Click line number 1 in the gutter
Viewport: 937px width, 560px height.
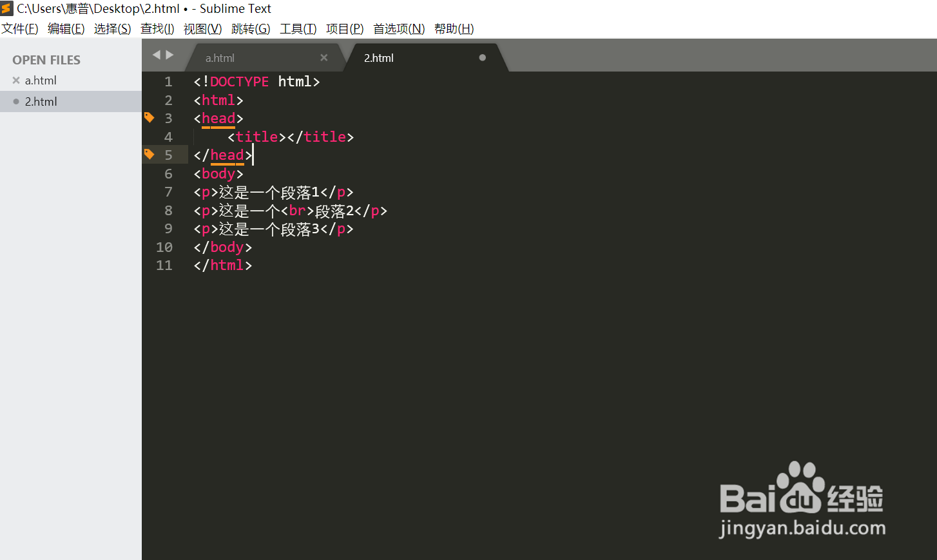[x=168, y=82]
